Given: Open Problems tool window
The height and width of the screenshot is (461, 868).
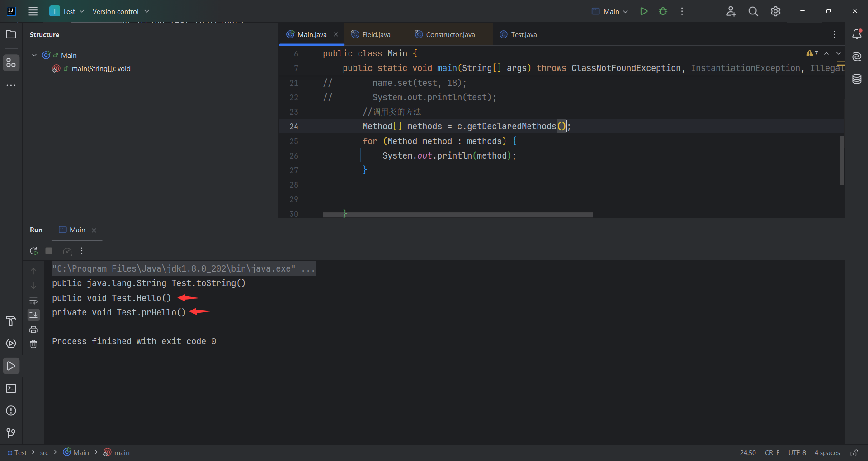Looking at the screenshot, I should [11, 410].
